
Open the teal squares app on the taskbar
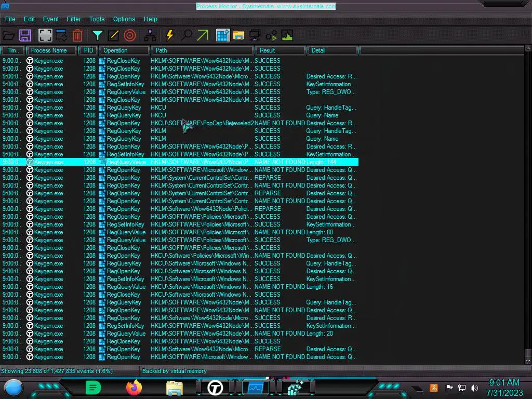tap(296, 388)
